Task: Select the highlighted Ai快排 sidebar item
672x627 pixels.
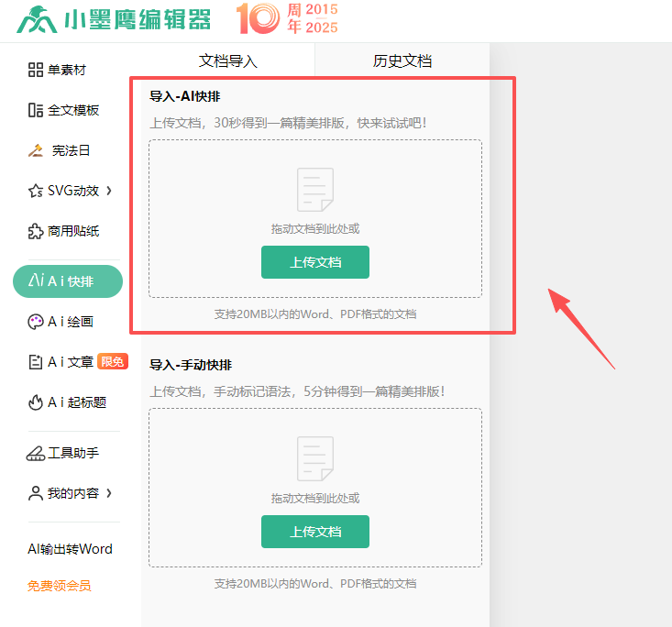Action: 68,281
